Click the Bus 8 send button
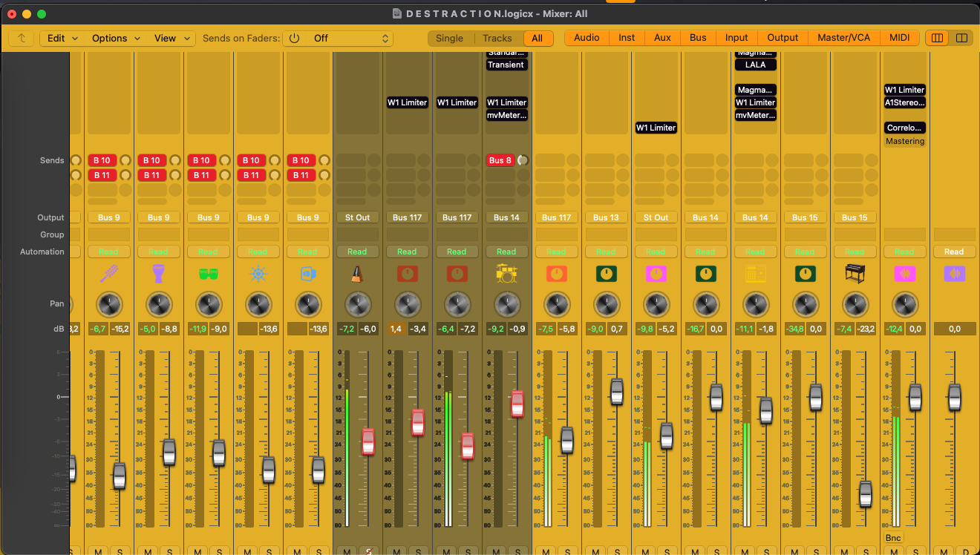Viewport: 980px width, 555px height. [x=500, y=160]
